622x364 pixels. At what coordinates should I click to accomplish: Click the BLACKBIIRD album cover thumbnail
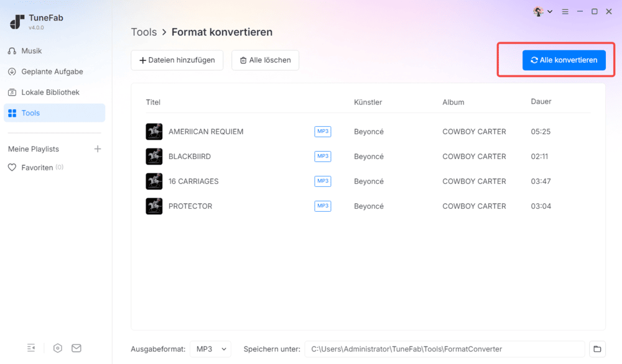click(x=154, y=157)
